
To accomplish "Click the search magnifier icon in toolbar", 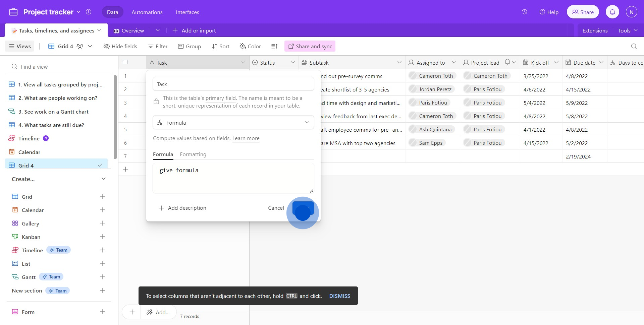I will point(634,46).
